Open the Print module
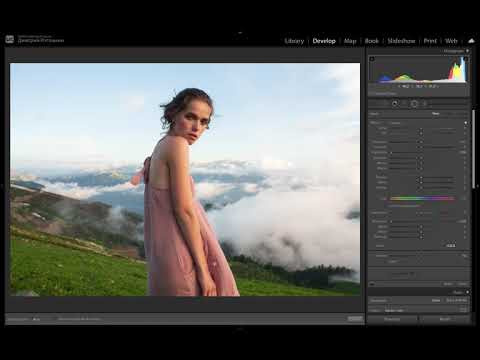 (x=430, y=41)
